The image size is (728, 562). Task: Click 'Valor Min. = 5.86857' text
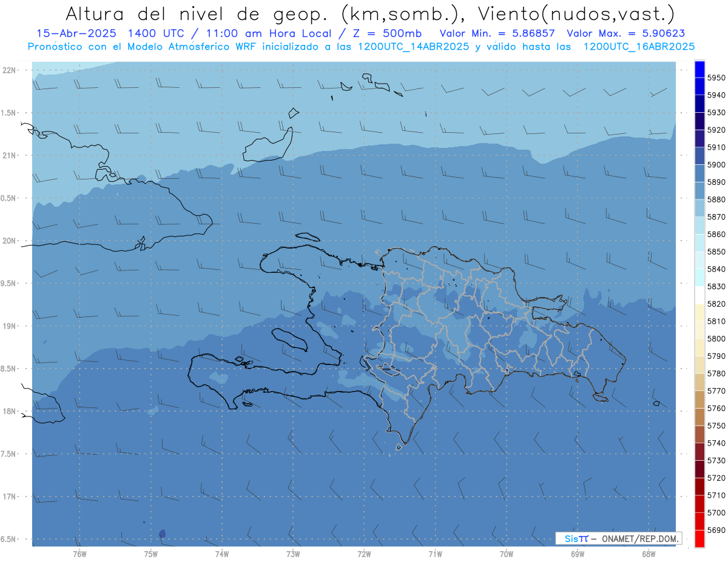pos(497,34)
